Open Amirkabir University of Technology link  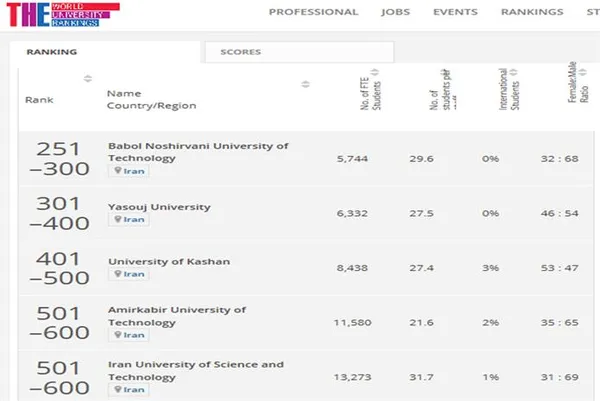(177, 316)
